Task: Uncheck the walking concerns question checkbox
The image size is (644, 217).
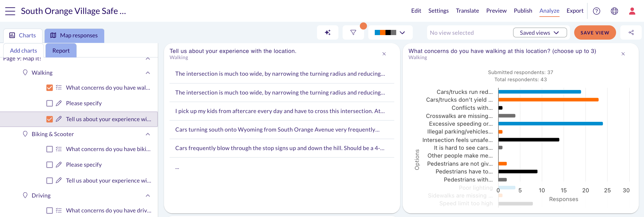Action: (50, 88)
